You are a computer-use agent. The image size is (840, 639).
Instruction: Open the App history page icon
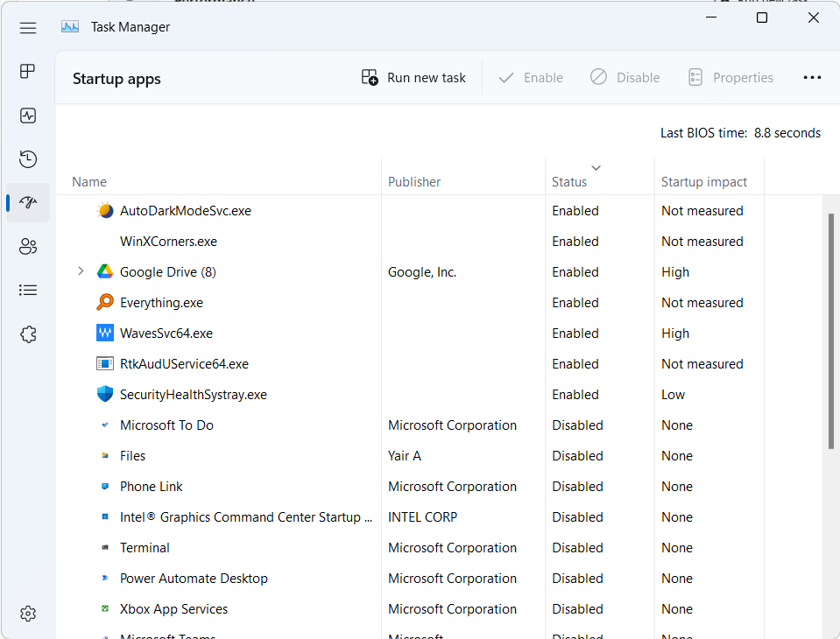28,159
